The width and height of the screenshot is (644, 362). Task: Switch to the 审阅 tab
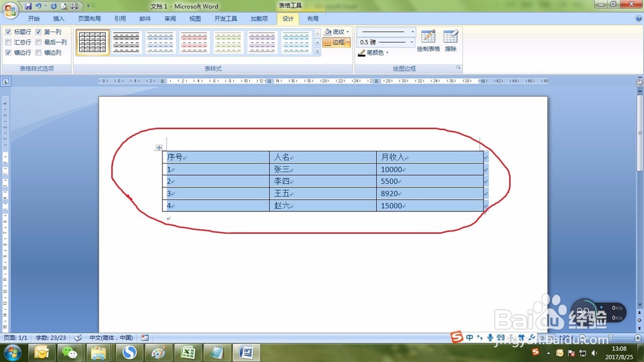pos(170,19)
